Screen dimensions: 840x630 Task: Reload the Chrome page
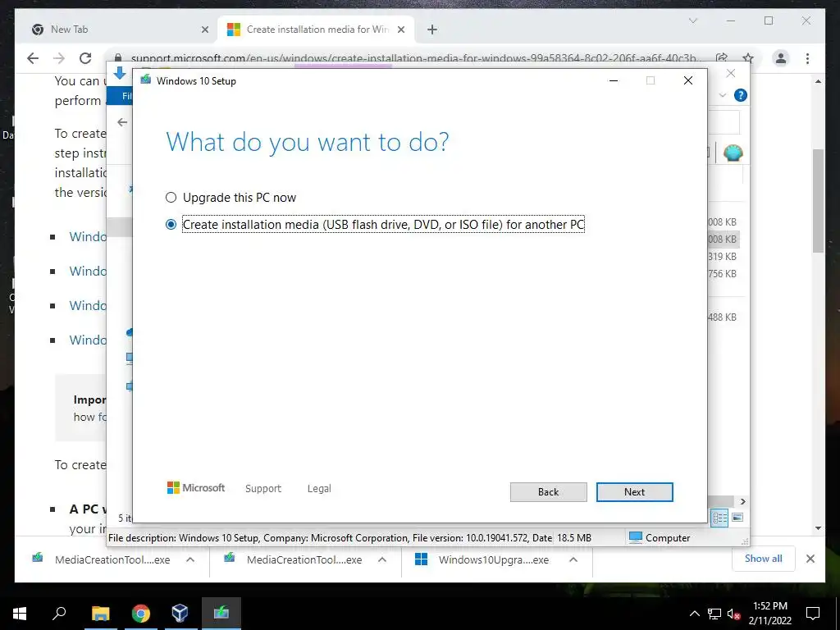pyautogui.click(x=85, y=58)
